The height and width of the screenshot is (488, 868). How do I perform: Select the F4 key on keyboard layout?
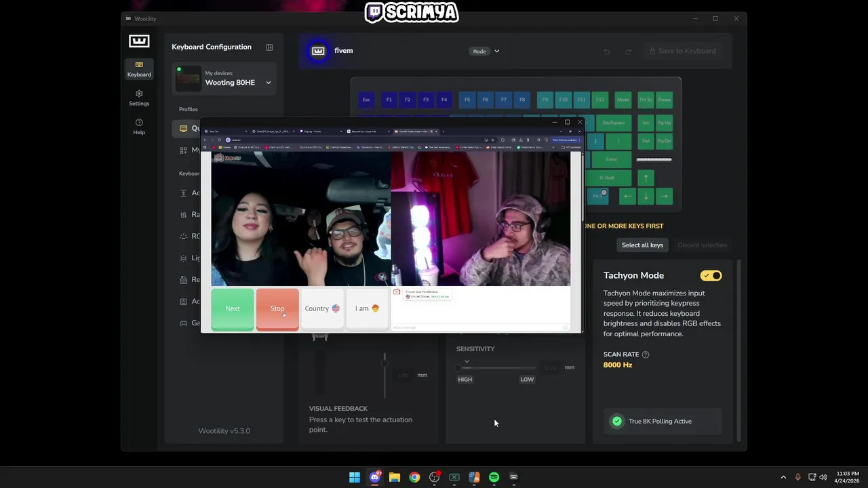[444, 100]
